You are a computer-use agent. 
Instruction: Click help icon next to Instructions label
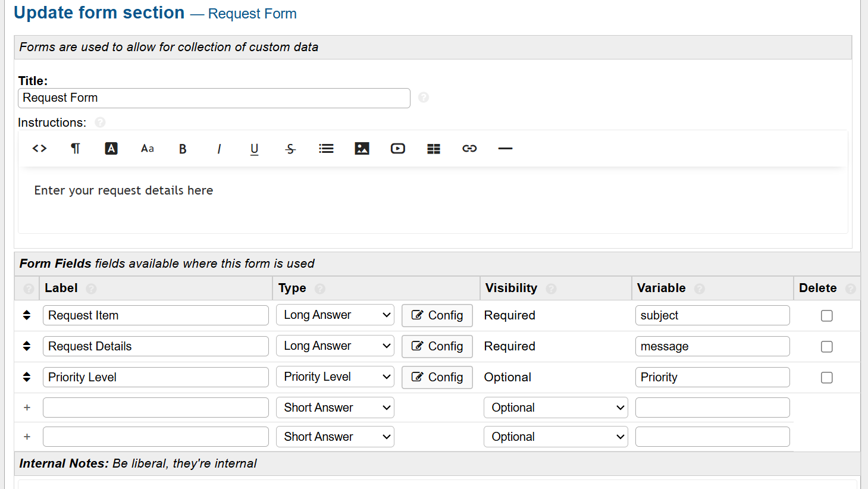(100, 123)
